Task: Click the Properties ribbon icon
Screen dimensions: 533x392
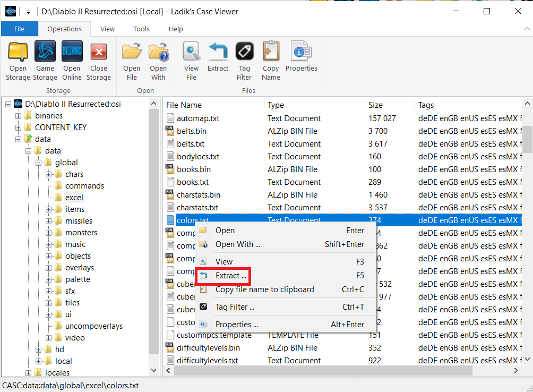Action: [301, 52]
